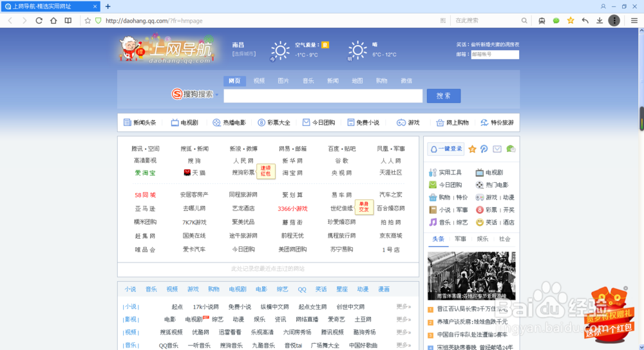Click the search magnifier icon in browser toolbar
Screen dimensions: 644x350
click(524, 21)
